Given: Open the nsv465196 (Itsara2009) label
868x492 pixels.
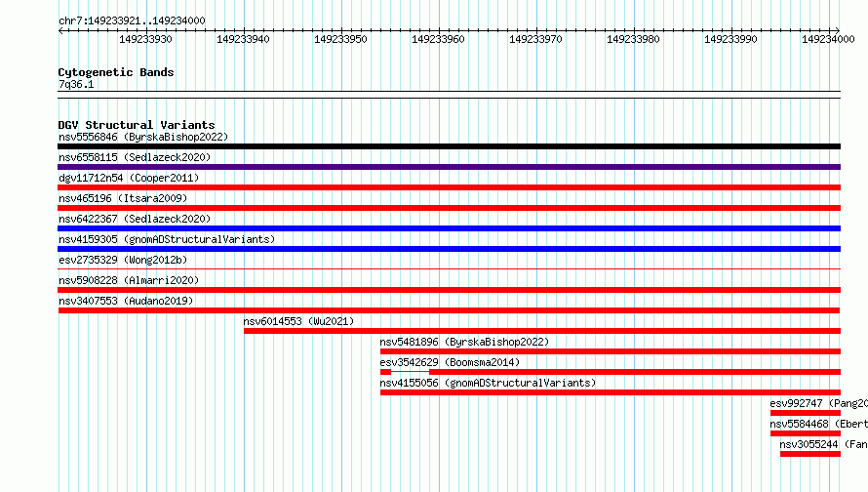Looking at the screenshot, I should point(123,198).
